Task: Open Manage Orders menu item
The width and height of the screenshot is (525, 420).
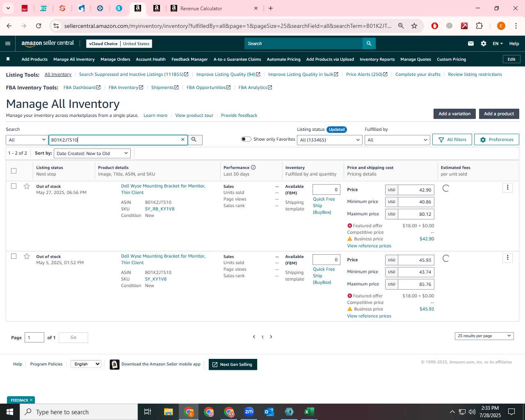Action: pos(115,59)
